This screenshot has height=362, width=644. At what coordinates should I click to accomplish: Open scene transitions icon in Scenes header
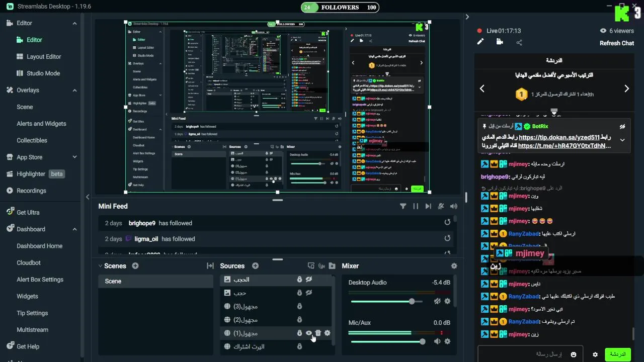coord(210,266)
